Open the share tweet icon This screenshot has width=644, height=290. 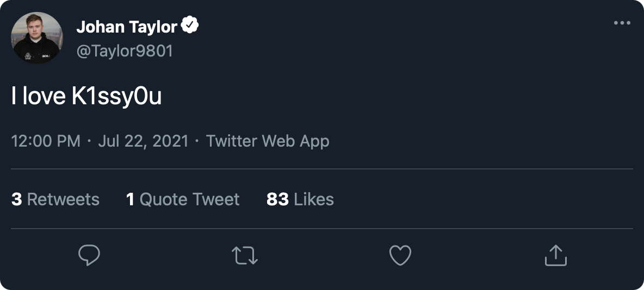click(x=555, y=255)
